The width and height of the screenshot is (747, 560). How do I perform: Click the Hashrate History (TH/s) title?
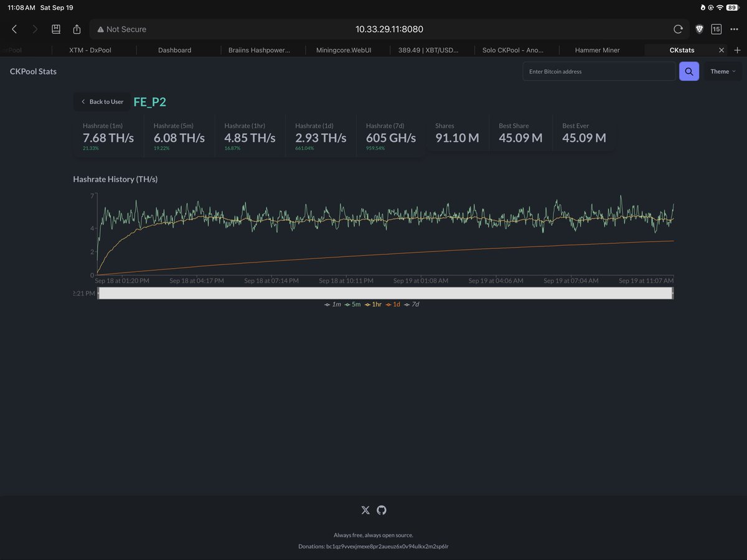115,179
